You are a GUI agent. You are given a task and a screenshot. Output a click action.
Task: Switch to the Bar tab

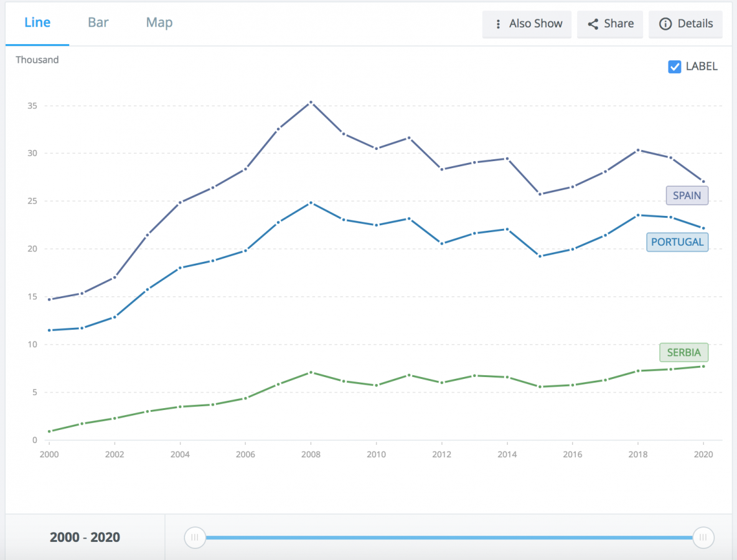98,23
